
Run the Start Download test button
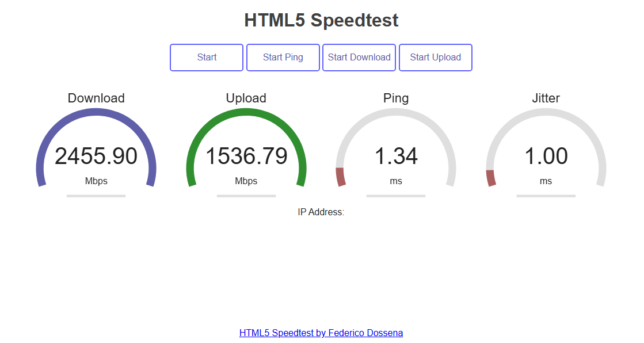click(359, 58)
